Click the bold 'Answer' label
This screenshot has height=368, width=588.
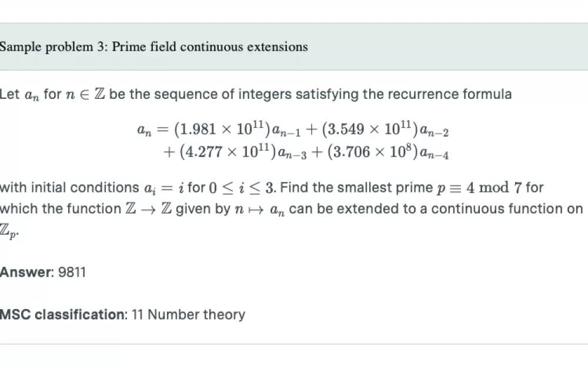[26, 272]
